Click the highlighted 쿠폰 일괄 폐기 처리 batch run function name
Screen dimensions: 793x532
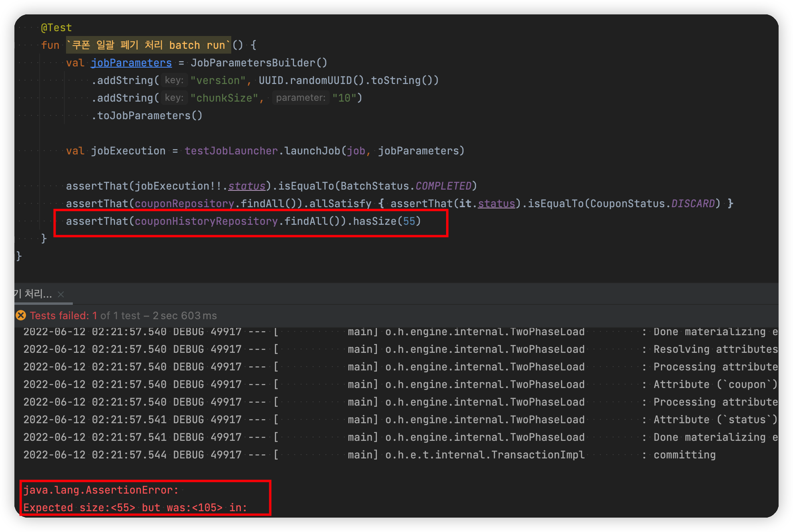coord(148,45)
